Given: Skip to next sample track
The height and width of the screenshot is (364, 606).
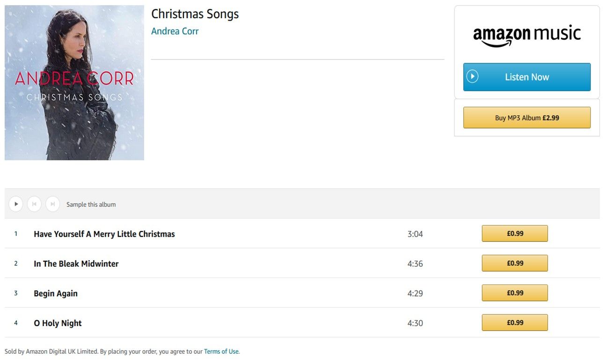Looking at the screenshot, I should pos(52,204).
